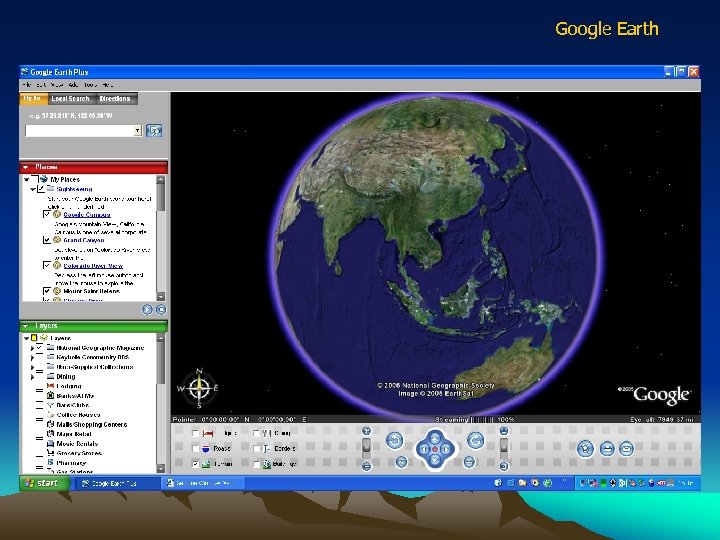The image size is (720, 540).
Task: Collapse the Layers root tree node
Action: click(x=27, y=338)
